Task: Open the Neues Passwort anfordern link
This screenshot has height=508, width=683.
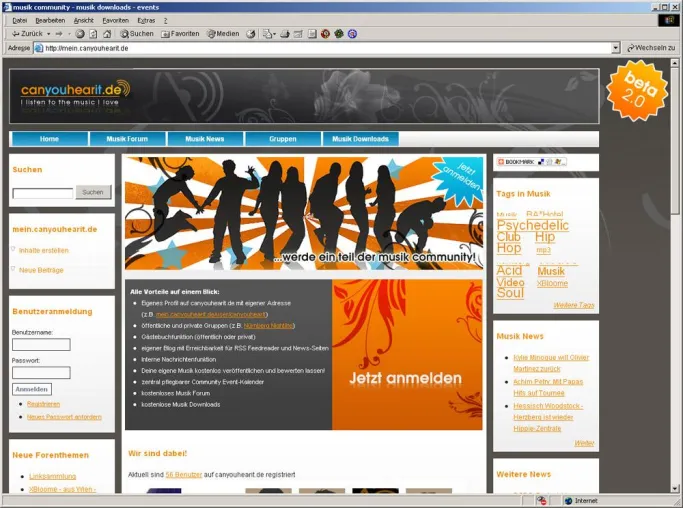Action: tap(64, 417)
